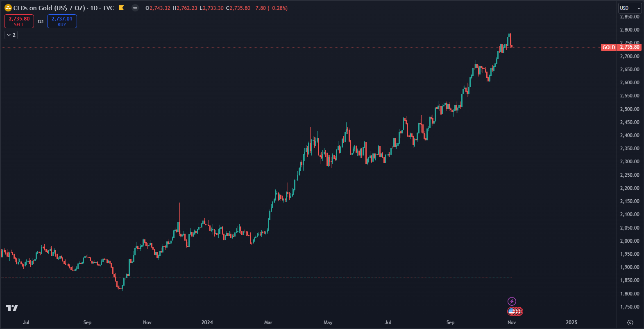Image resolution: width=644 pixels, height=329 pixels.
Task: Click the Mar label on time axis
Action: [x=268, y=322]
